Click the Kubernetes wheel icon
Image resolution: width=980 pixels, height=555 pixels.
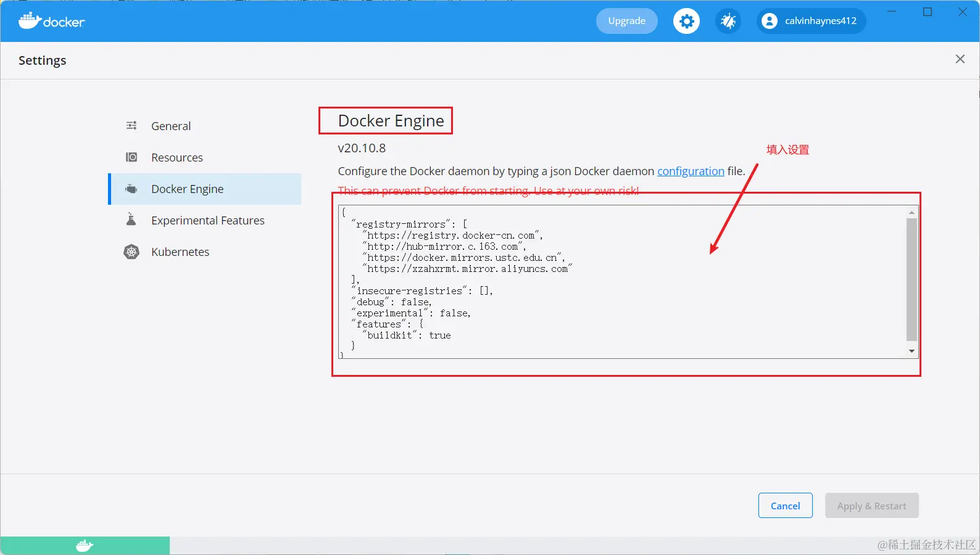[131, 252]
